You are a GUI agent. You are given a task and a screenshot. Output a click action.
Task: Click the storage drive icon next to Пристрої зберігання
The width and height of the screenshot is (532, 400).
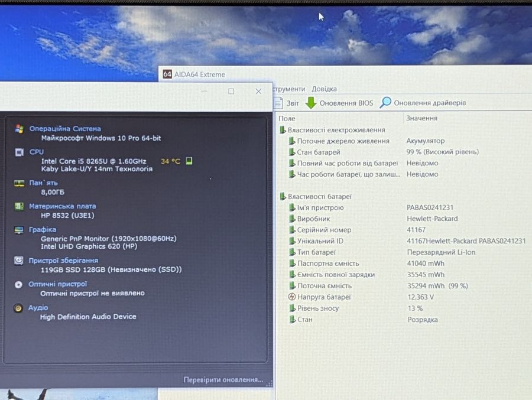click(19, 261)
